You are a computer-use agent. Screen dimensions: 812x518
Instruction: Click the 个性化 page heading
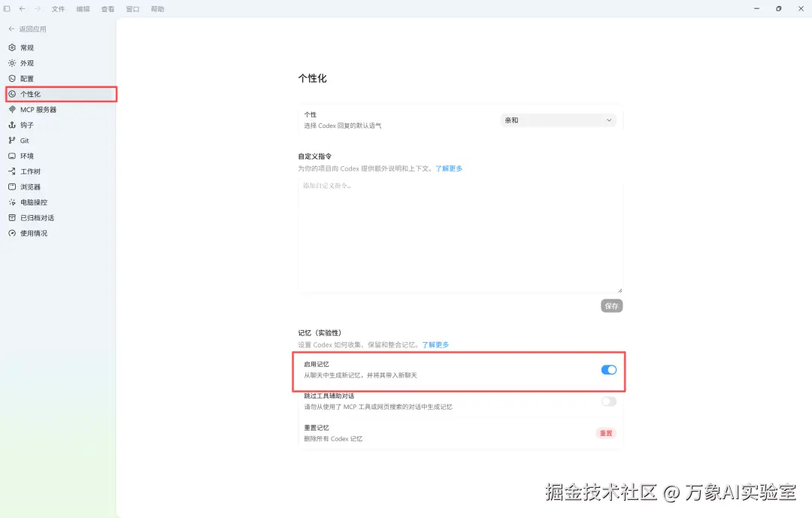312,78
